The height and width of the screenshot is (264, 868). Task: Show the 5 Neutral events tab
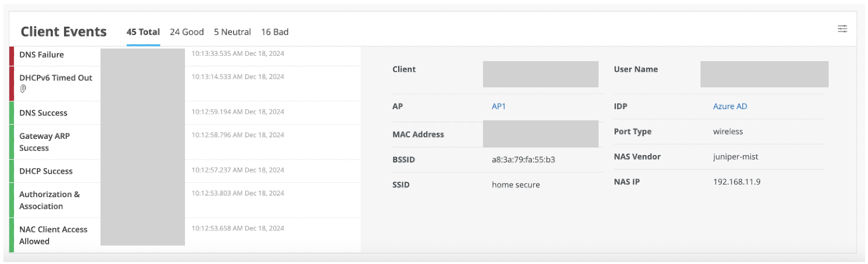tap(232, 32)
